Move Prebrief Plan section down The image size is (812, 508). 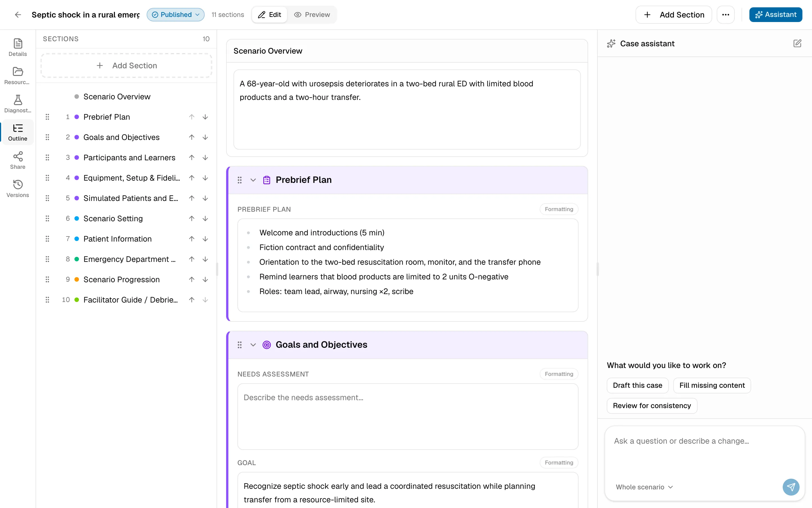click(x=205, y=117)
